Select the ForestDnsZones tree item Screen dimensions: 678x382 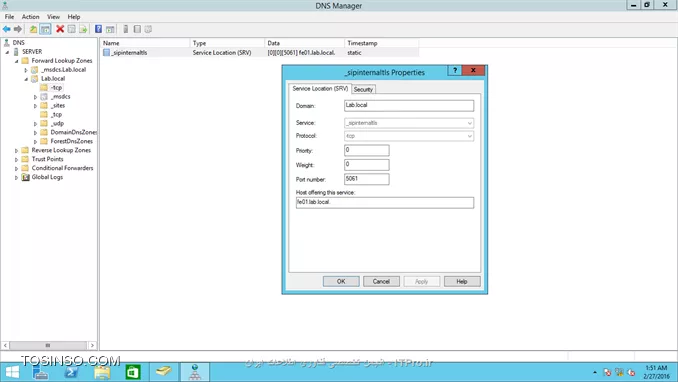71,141
